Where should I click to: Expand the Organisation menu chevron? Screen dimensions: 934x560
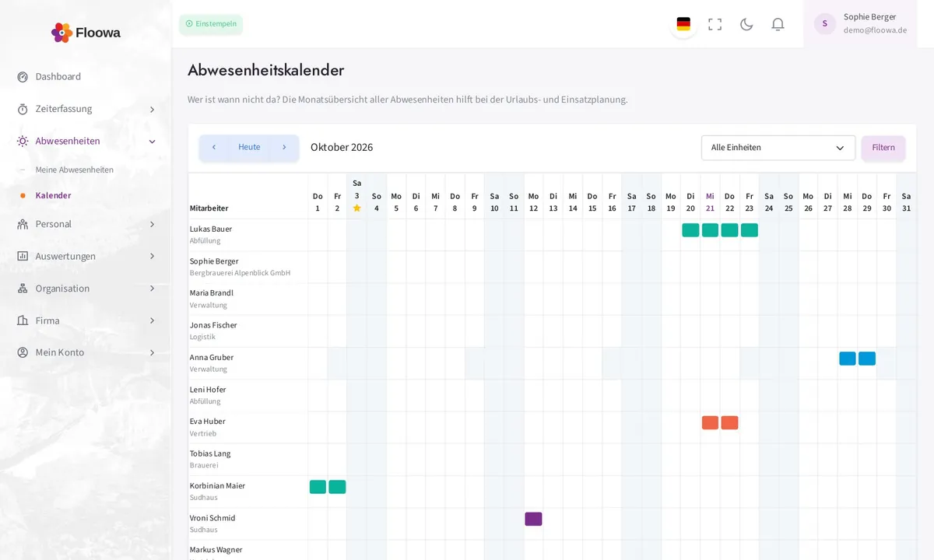click(152, 289)
